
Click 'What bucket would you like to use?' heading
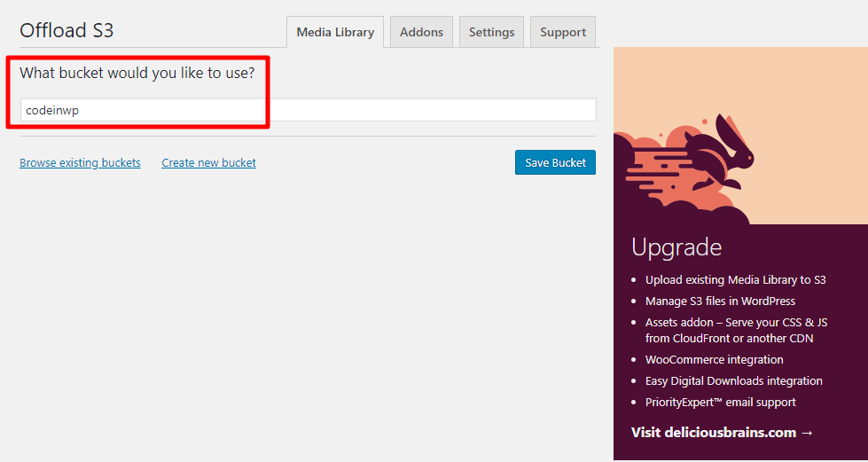pyautogui.click(x=137, y=73)
